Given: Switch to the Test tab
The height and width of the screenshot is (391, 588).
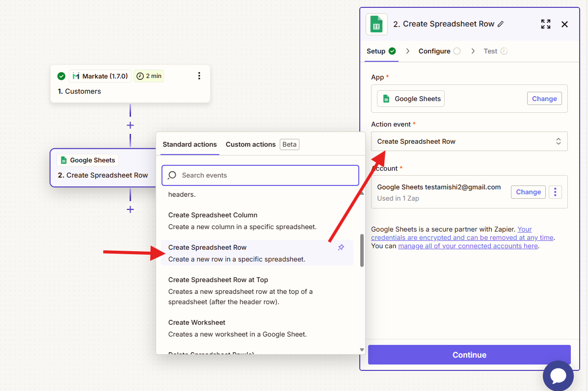Looking at the screenshot, I should point(495,51).
